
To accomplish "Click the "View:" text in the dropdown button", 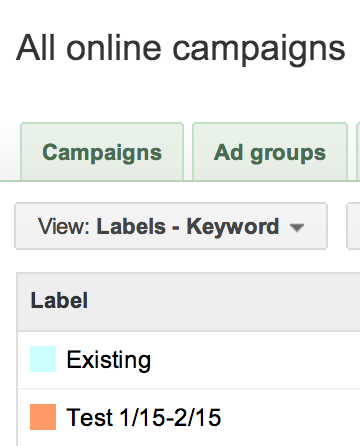I will click(x=64, y=226).
